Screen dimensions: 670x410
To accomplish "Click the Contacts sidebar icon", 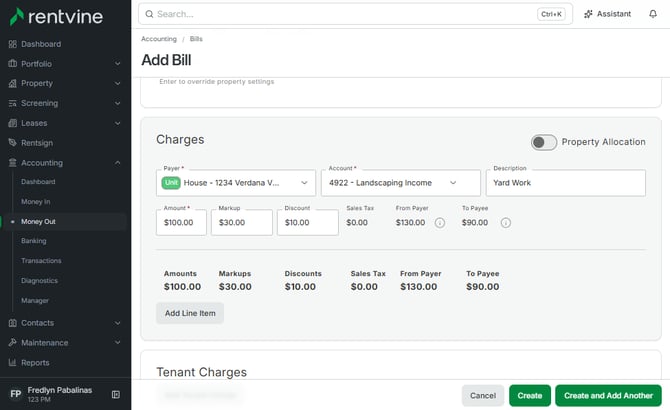I will [x=12, y=323].
